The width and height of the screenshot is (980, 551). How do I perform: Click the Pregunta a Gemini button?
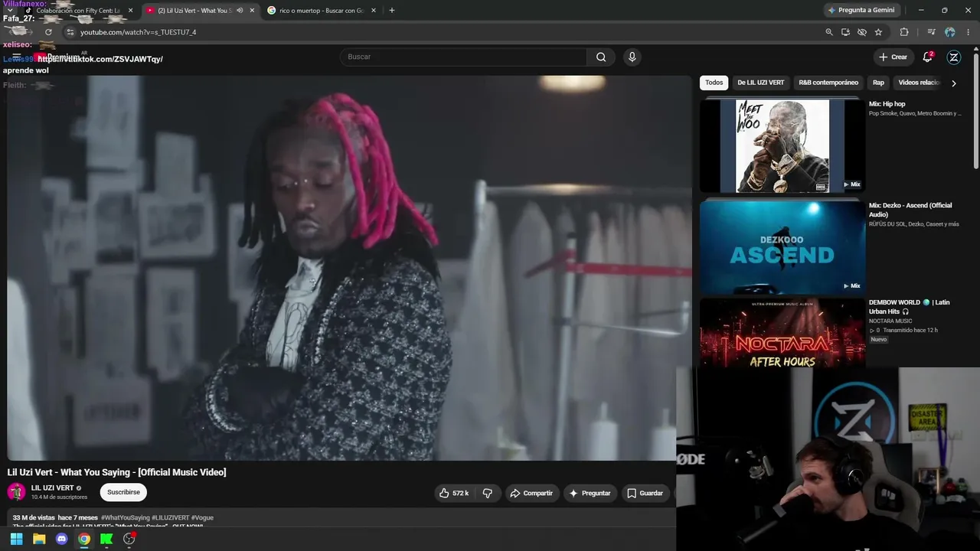pos(861,11)
